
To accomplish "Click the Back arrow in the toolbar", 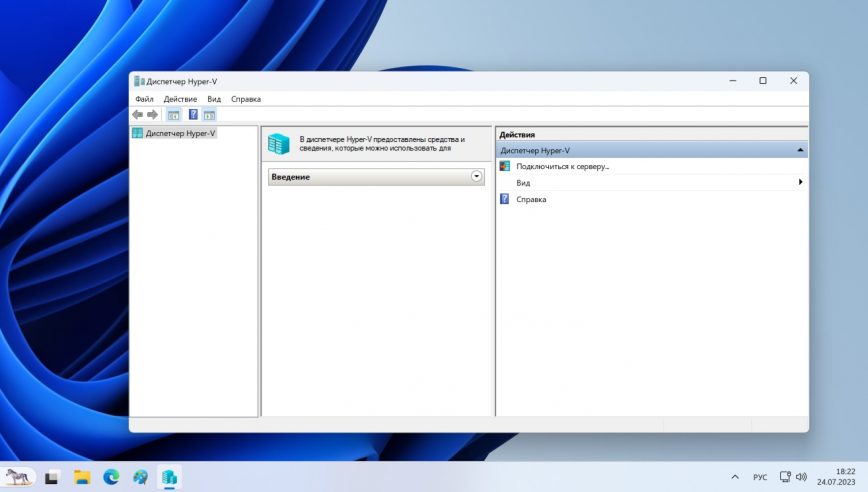I will [137, 115].
